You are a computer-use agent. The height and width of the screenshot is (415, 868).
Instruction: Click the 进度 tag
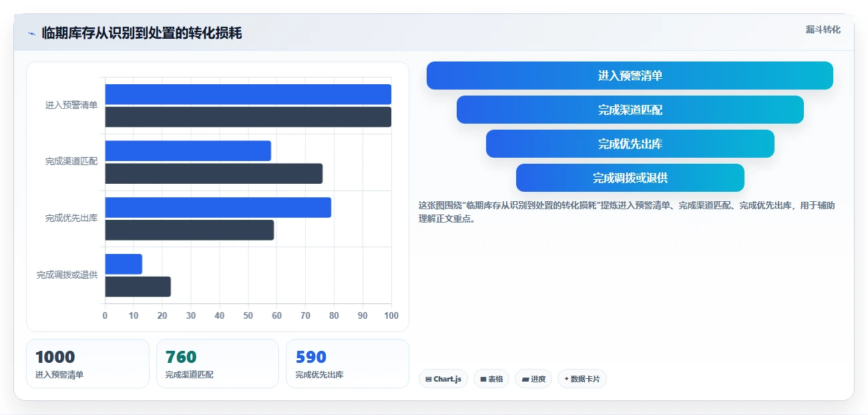click(533, 379)
